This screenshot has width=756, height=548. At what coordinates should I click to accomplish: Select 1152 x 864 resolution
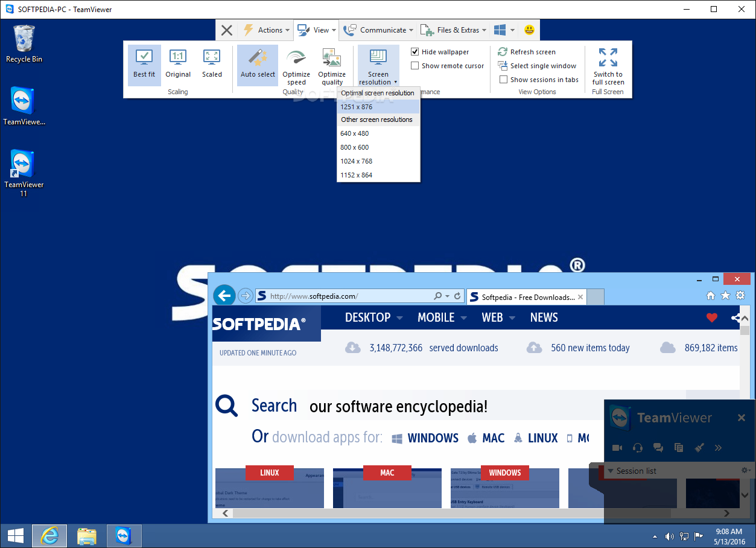tap(378, 175)
